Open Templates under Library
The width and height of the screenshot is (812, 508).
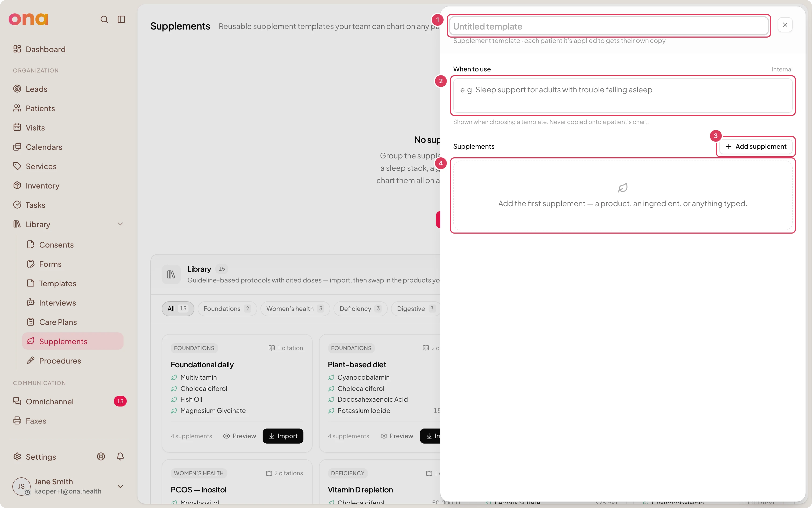[x=73, y=283]
